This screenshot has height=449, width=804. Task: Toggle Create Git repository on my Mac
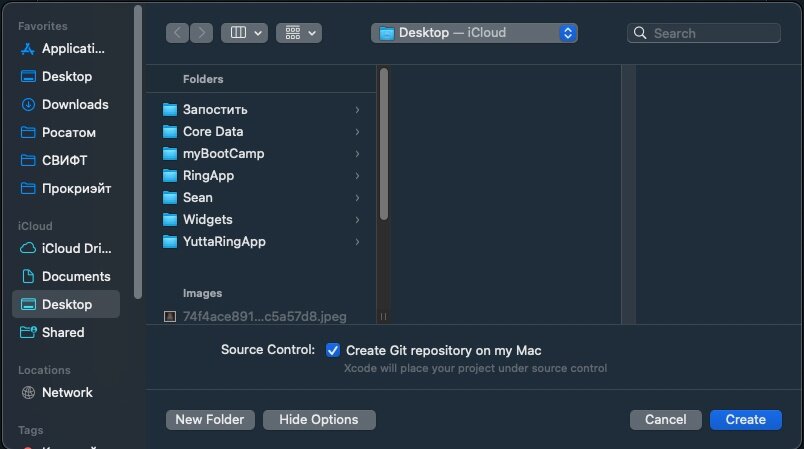[x=333, y=350]
